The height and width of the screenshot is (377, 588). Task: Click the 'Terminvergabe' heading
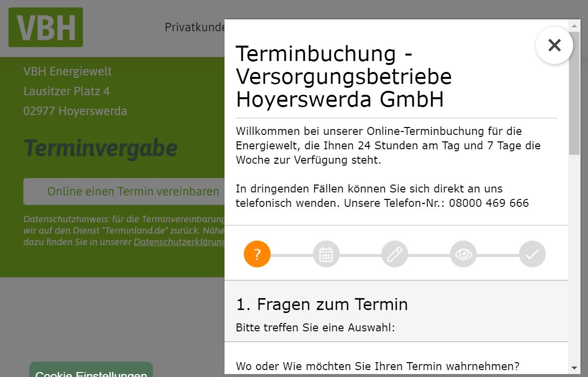click(x=100, y=148)
